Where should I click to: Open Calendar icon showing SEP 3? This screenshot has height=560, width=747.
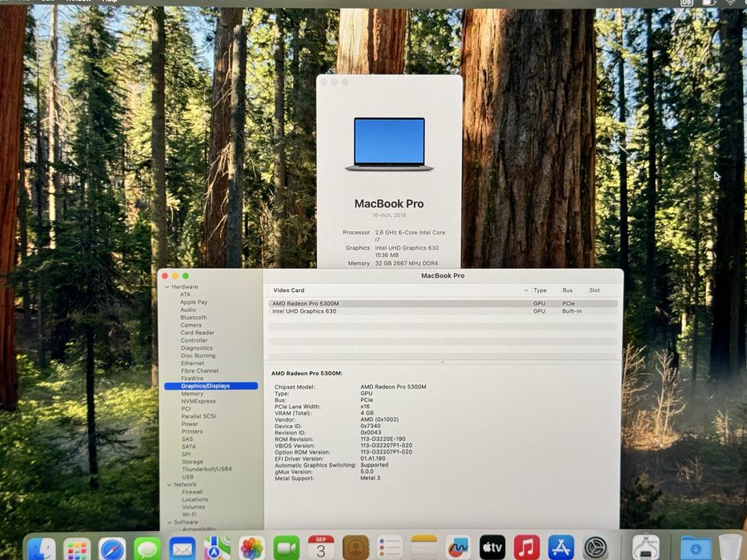(321, 548)
